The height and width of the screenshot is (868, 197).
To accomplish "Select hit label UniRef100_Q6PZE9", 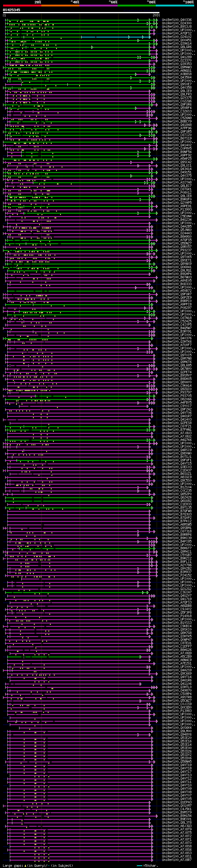I will tap(177, 297).
